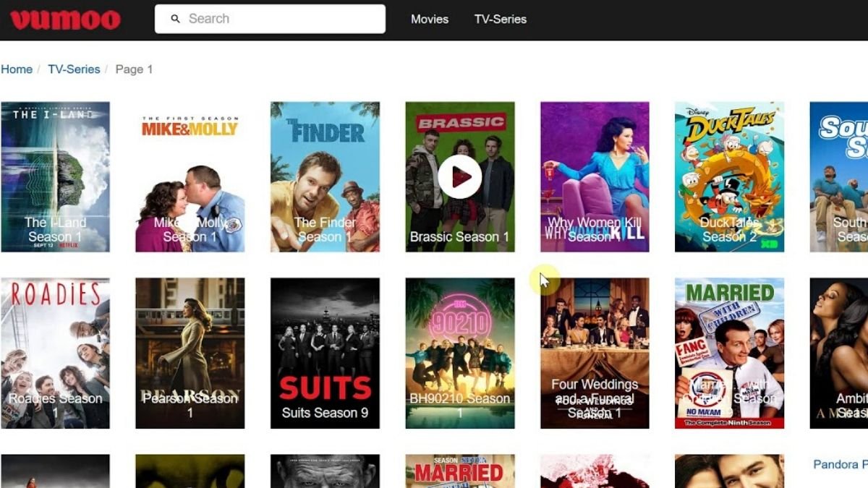Select Page 1 in the breadcrumb
This screenshot has height=488, width=868.
coord(133,69)
